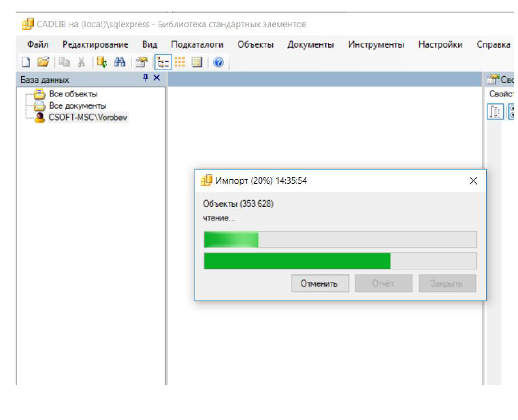Click the Copy toolbar icon
518x420 pixels.
(x=65, y=62)
